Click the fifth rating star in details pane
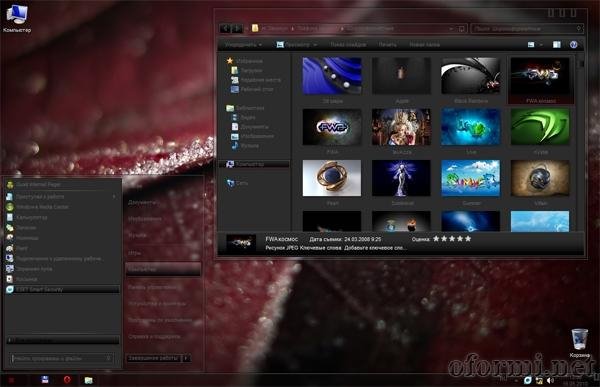 [468, 239]
